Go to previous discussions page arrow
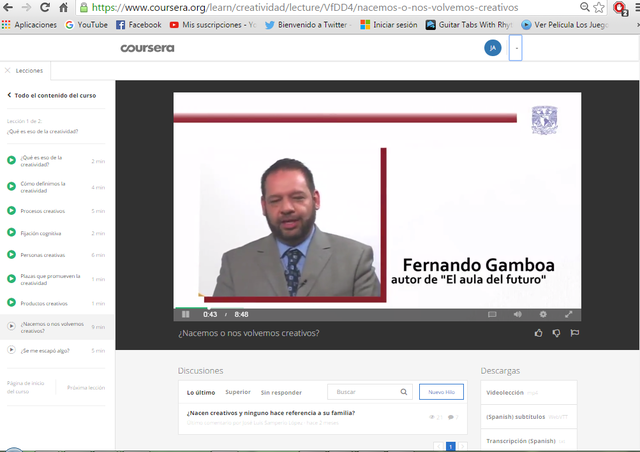 [x=438, y=447]
